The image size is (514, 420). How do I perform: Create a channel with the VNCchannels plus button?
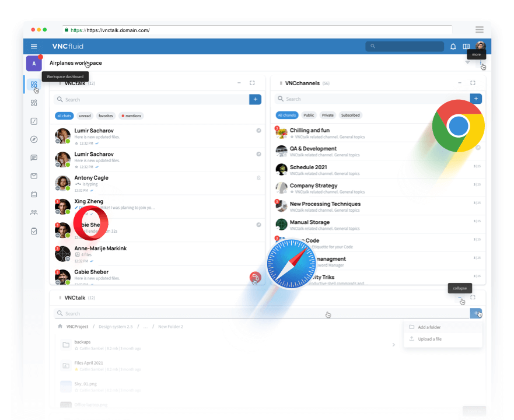click(476, 99)
